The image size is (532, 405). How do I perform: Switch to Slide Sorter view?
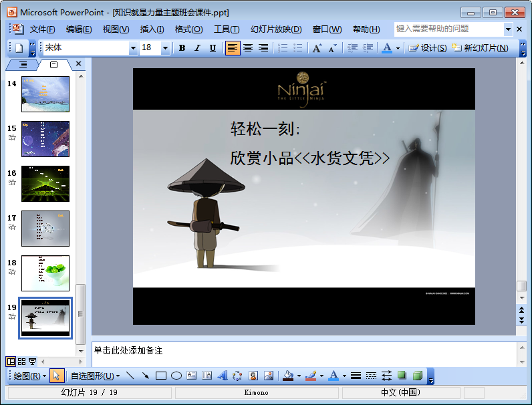point(21,362)
